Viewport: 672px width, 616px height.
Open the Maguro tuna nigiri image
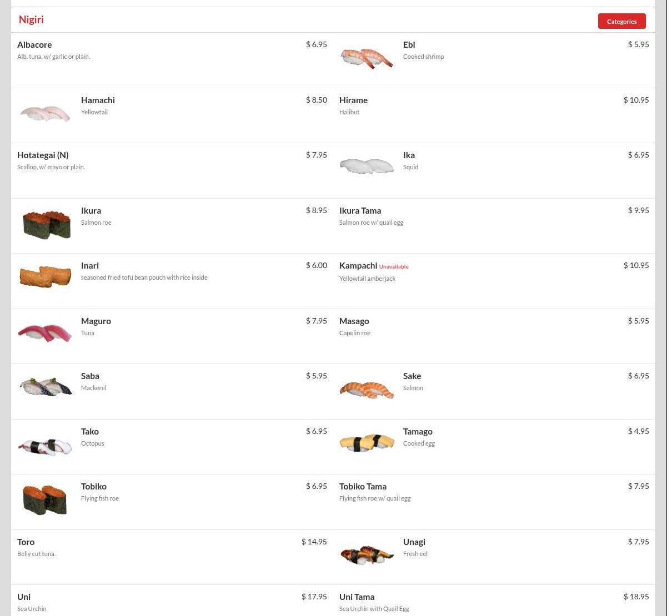click(x=45, y=332)
